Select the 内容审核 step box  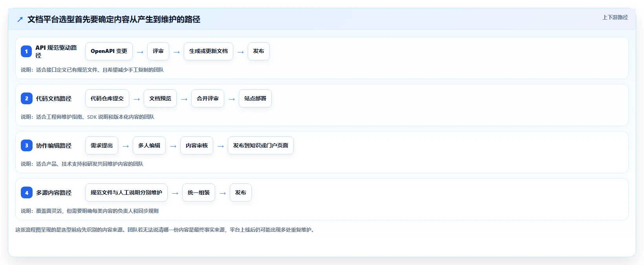tap(197, 145)
